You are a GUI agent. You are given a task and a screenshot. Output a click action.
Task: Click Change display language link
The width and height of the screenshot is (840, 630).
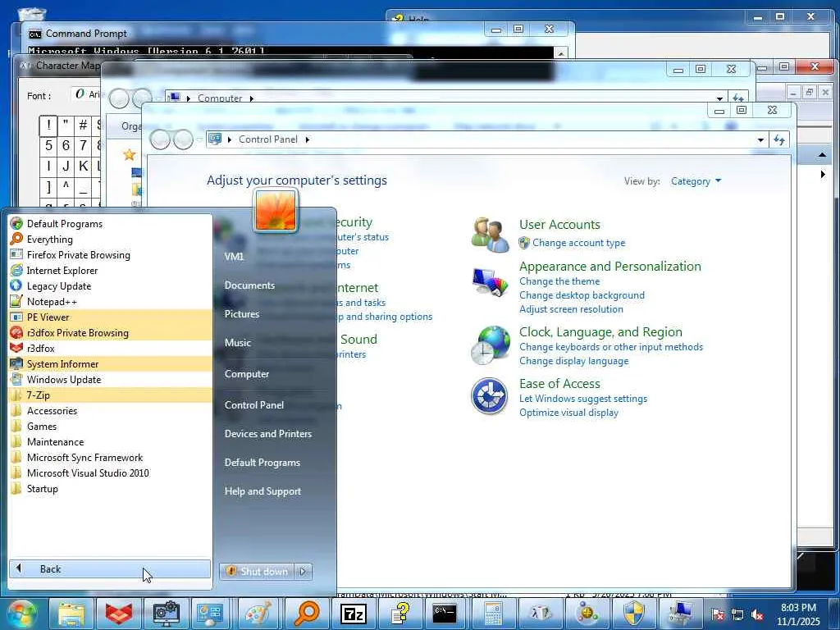pos(573,361)
